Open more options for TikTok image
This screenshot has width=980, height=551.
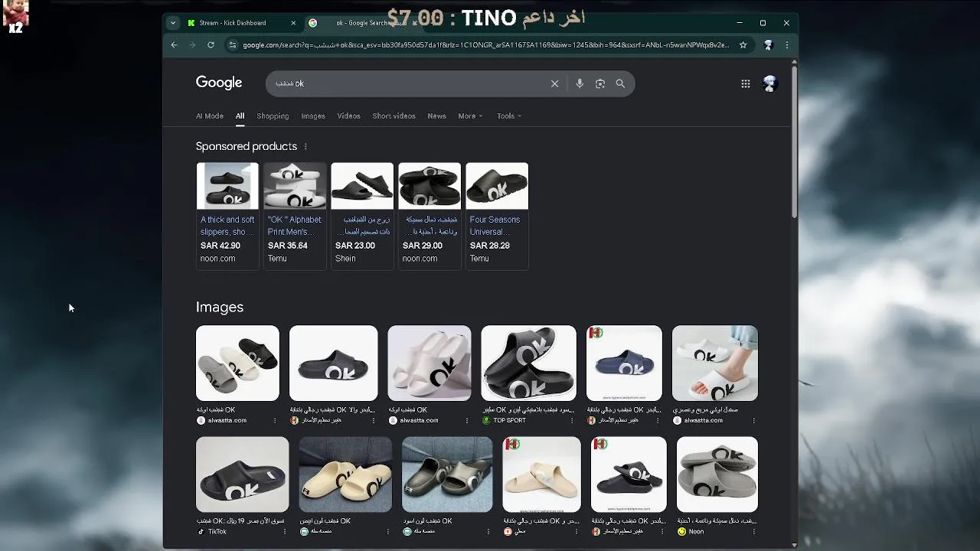click(x=285, y=531)
